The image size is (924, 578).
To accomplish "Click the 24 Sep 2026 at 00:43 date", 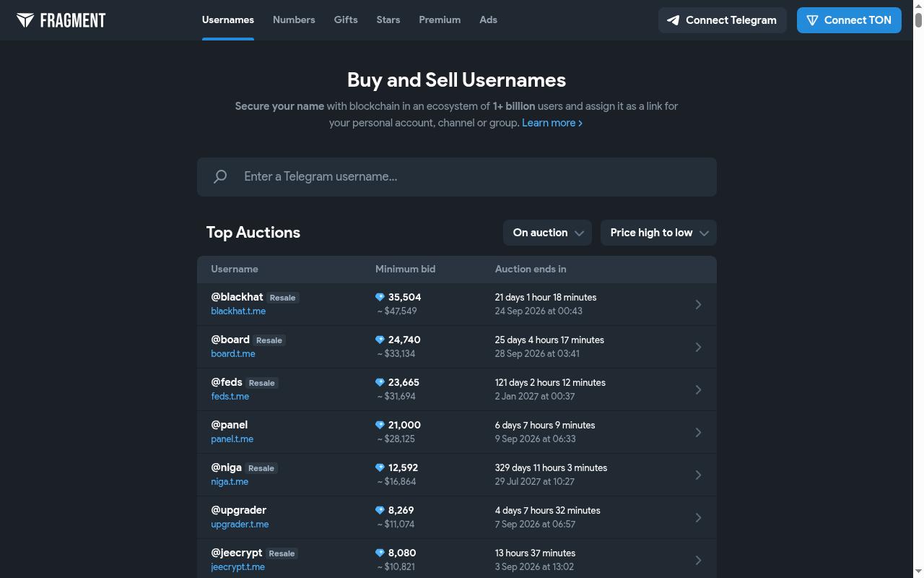I will [x=539, y=311].
